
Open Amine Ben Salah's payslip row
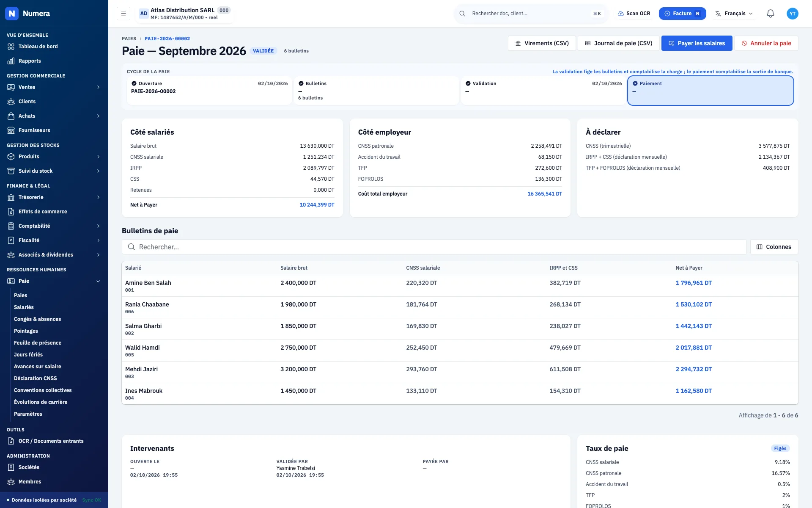click(x=460, y=286)
